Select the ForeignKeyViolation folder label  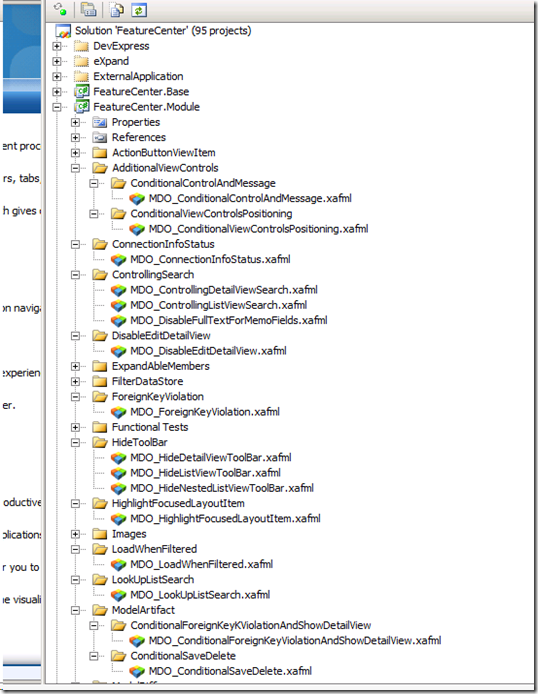pyautogui.click(x=158, y=397)
